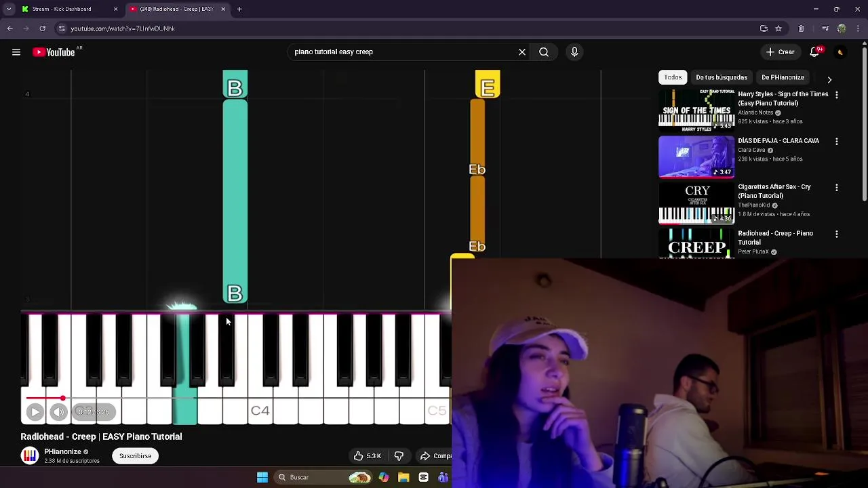
Task: Open Radiohead - Creep Piano Tutorial by Peter PlutaX
Action: 775,237
